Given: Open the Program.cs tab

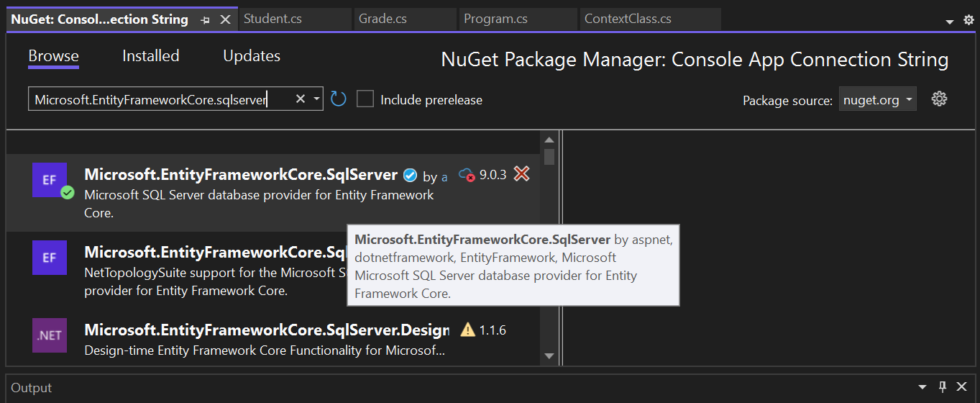Looking at the screenshot, I should (x=518, y=19).
